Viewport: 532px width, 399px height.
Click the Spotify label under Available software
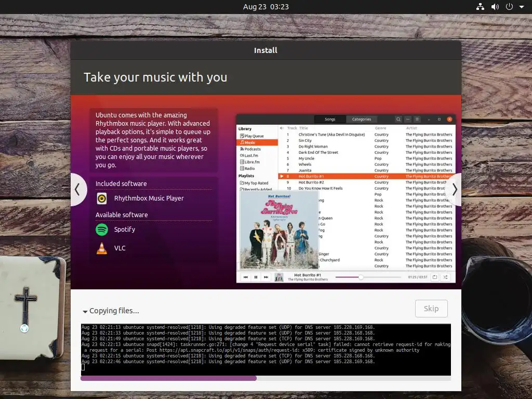click(125, 229)
